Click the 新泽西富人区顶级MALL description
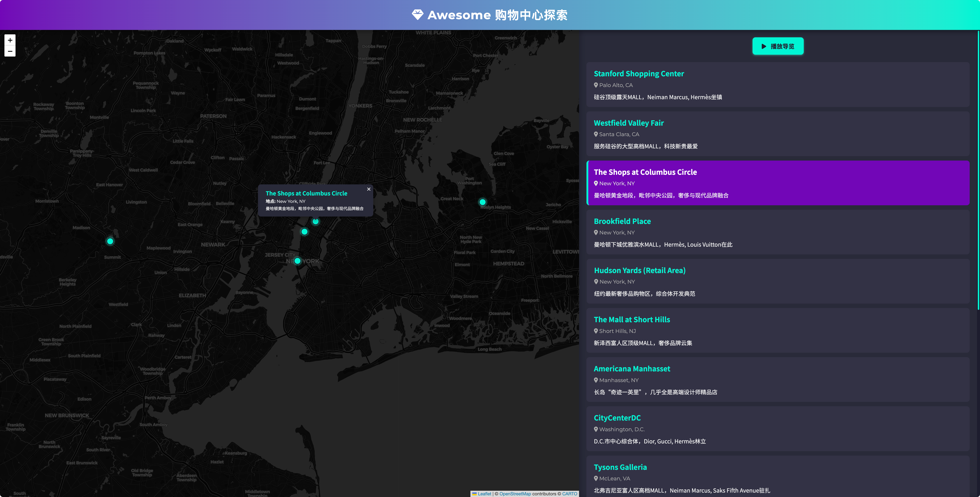This screenshot has height=497, width=980. [x=643, y=343]
